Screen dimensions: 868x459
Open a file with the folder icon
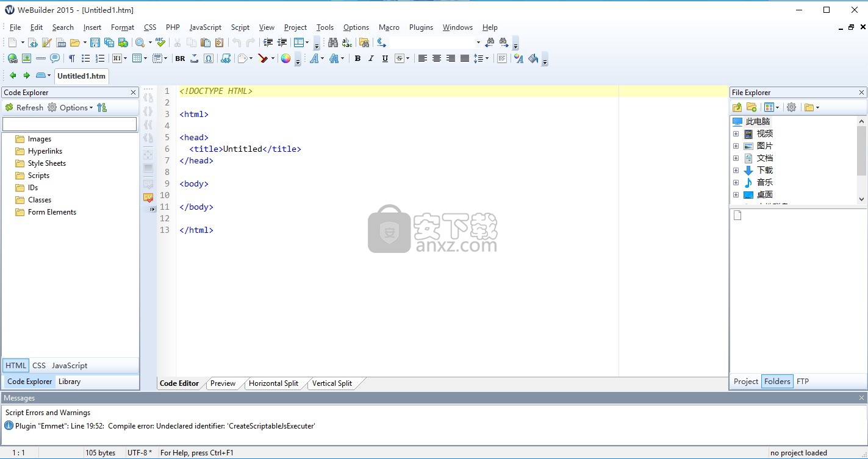[x=75, y=43]
